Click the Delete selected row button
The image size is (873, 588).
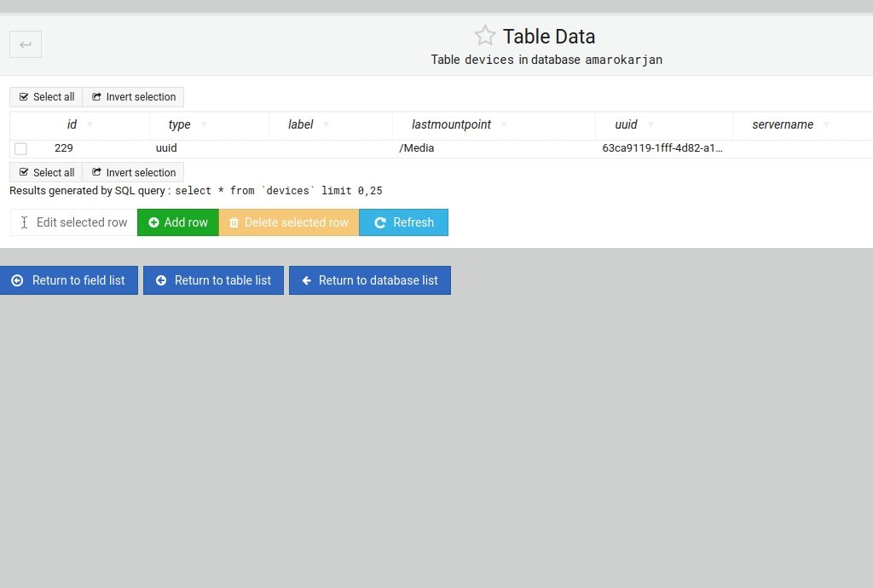pyautogui.click(x=288, y=222)
